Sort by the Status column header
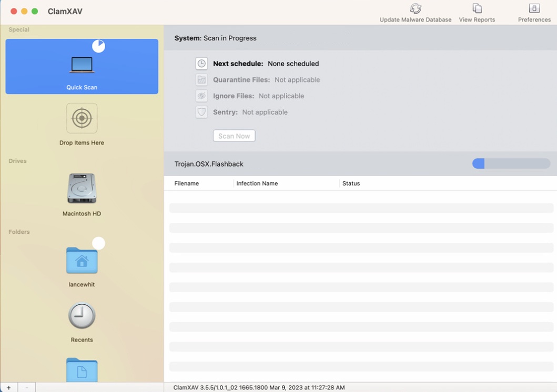 click(x=351, y=183)
